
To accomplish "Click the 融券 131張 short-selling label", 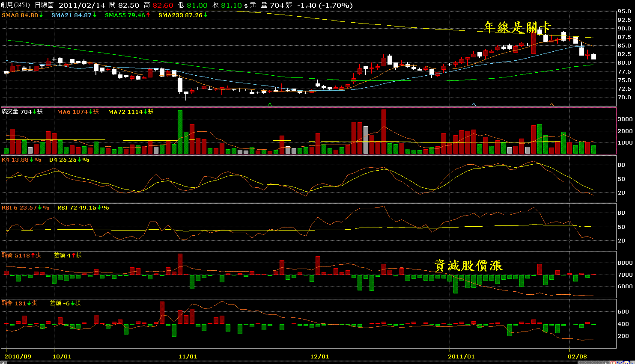I will coord(19,303).
